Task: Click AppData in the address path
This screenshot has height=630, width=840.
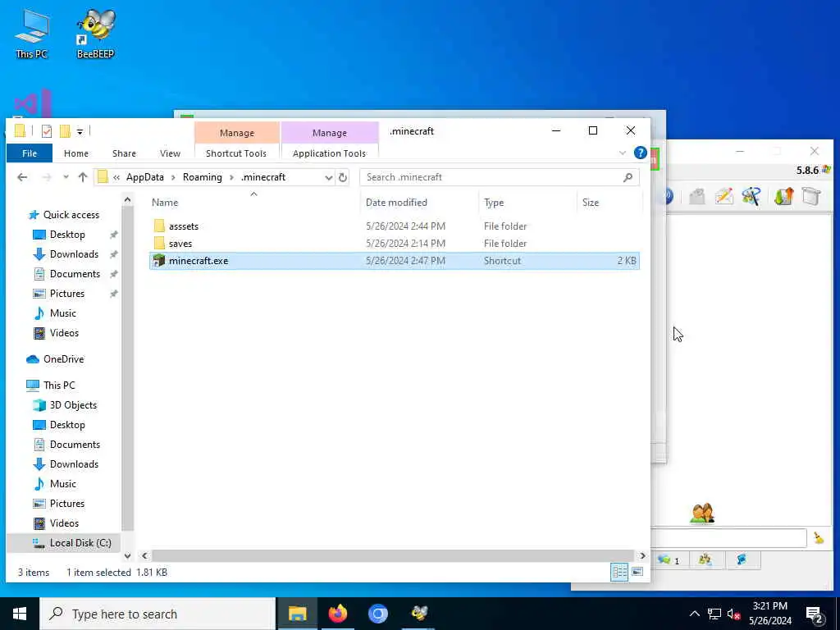Action: tap(144, 177)
